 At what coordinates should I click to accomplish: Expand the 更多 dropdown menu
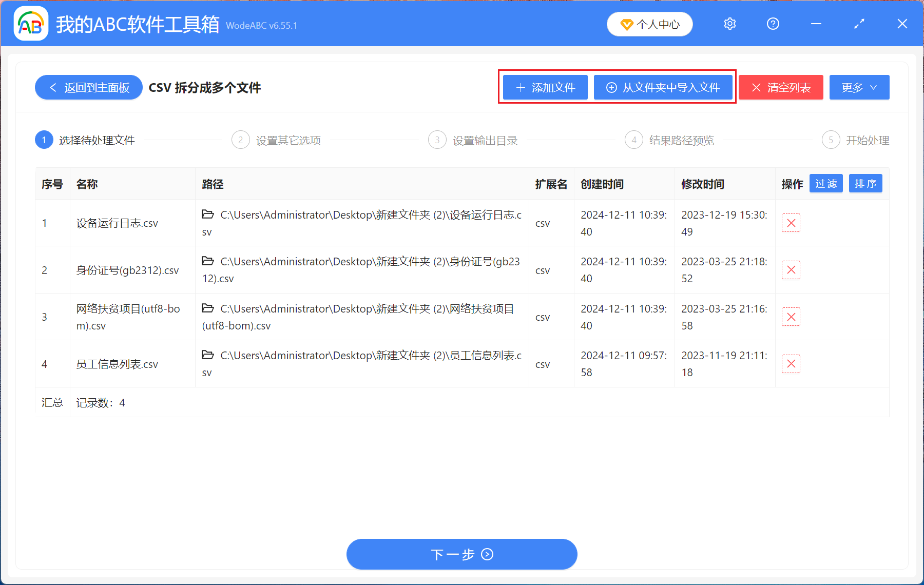click(x=859, y=87)
